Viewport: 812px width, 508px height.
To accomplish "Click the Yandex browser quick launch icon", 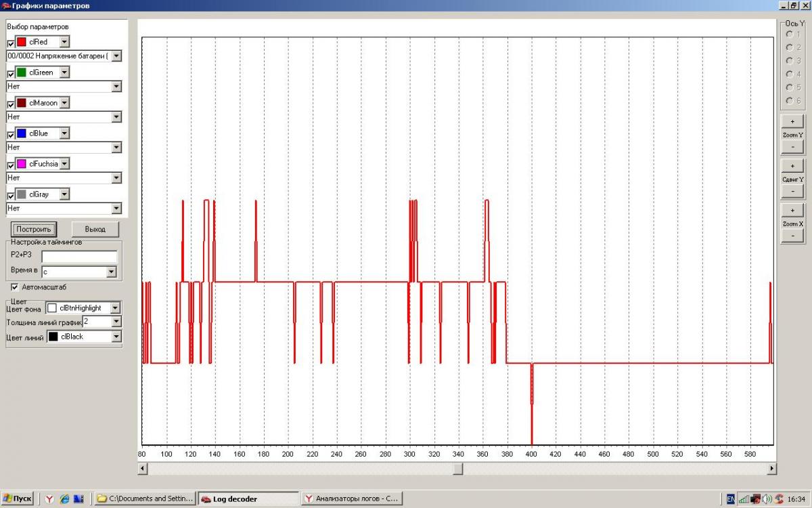I will pos(50,499).
